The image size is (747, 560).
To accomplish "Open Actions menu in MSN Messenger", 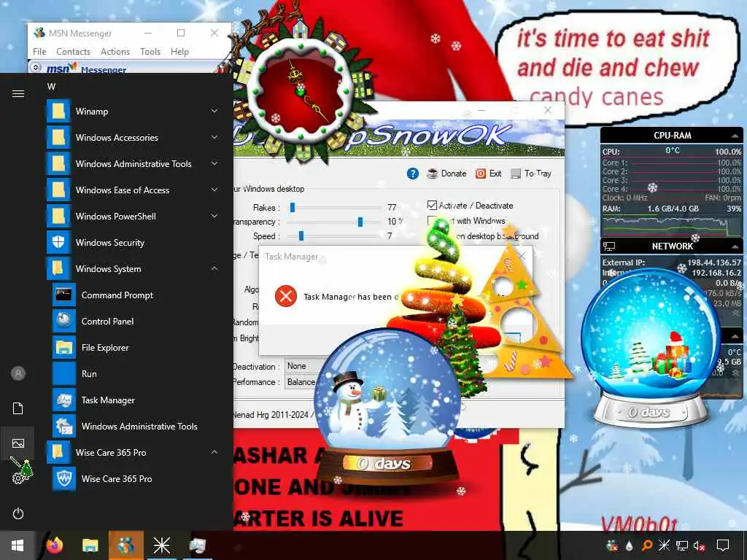I will [115, 52].
